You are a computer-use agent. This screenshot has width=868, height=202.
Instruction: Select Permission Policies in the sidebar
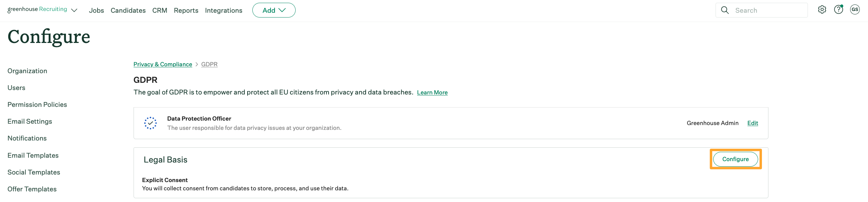point(37,104)
